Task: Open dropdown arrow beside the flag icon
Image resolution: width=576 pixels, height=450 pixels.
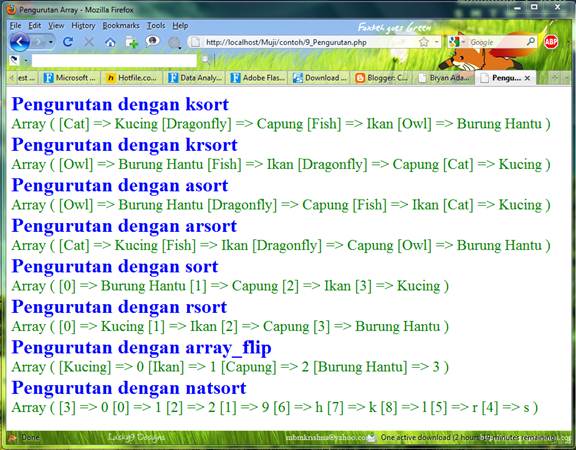Action: (26, 60)
